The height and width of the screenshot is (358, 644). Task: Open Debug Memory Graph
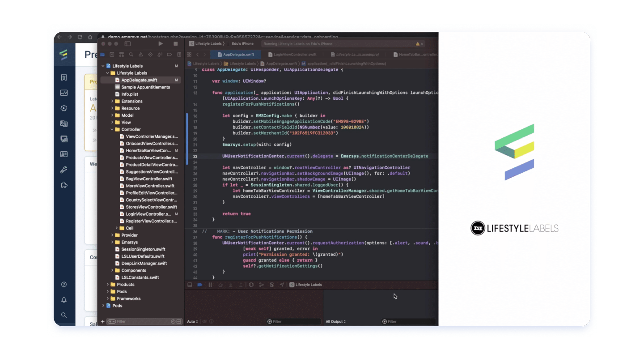262,285
